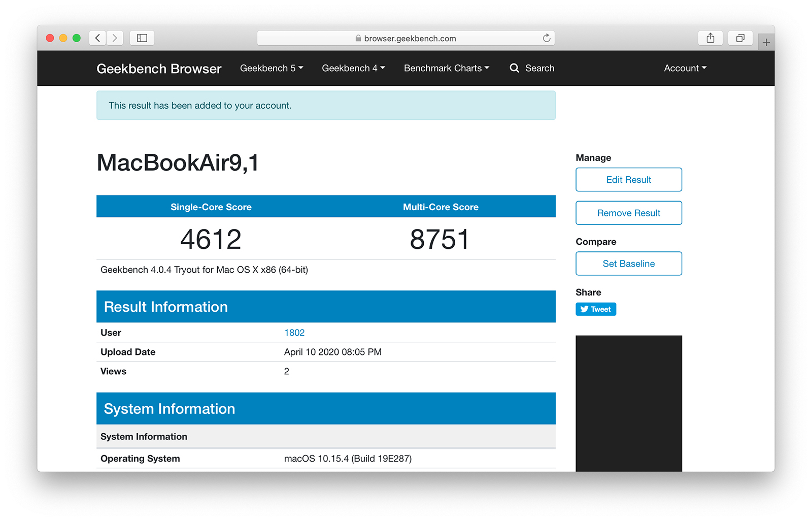Go to Geekbench Browser home
Viewport: 812px width, 521px height.
click(x=159, y=69)
